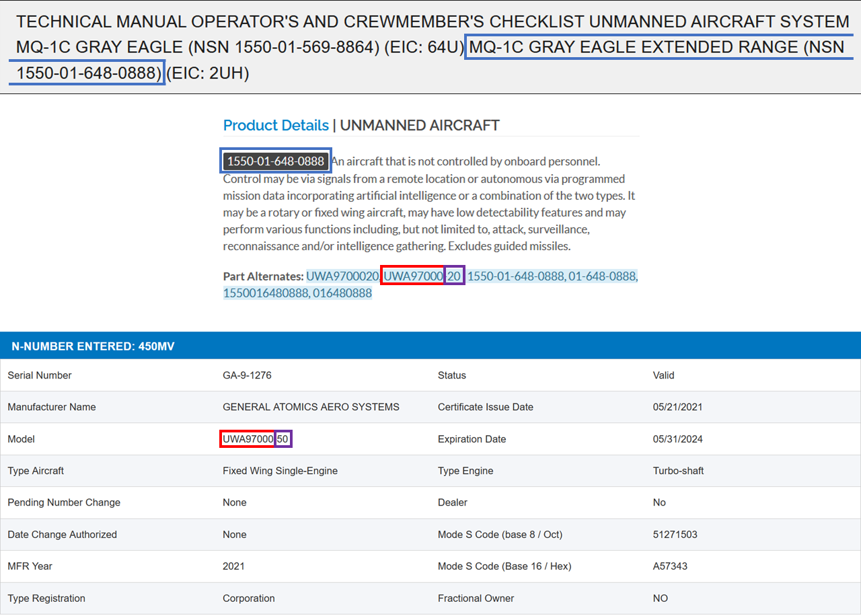This screenshot has width=861, height=616.
Task: Select Mode S Code hex A57343
Action: [x=670, y=566]
